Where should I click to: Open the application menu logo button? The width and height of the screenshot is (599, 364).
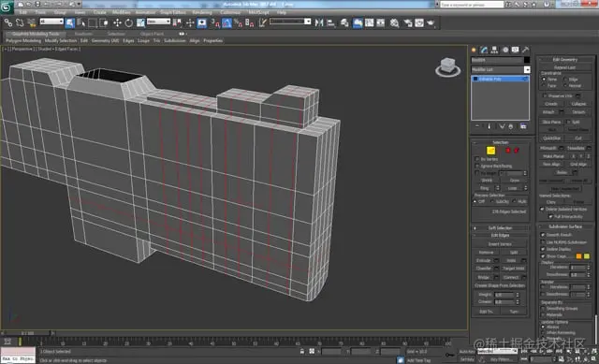coord(7,7)
